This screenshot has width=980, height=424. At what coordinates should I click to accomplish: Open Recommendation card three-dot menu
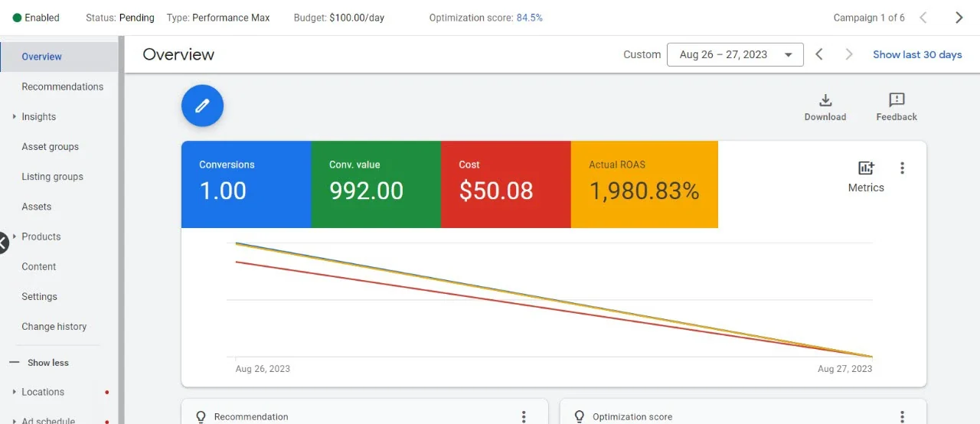(x=524, y=417)
